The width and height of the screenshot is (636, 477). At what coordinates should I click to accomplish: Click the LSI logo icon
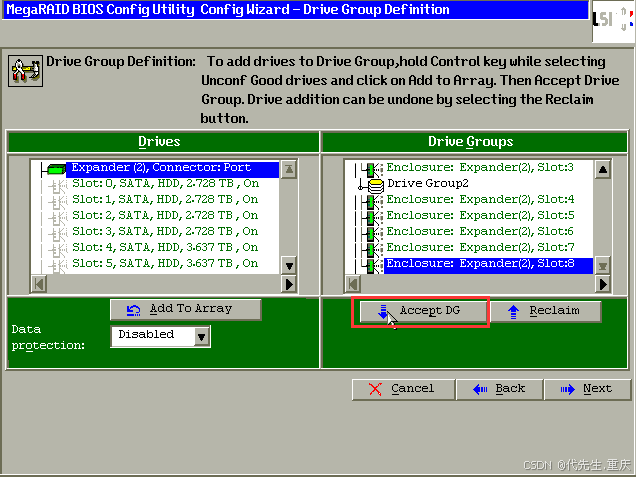tap(613, 21)
